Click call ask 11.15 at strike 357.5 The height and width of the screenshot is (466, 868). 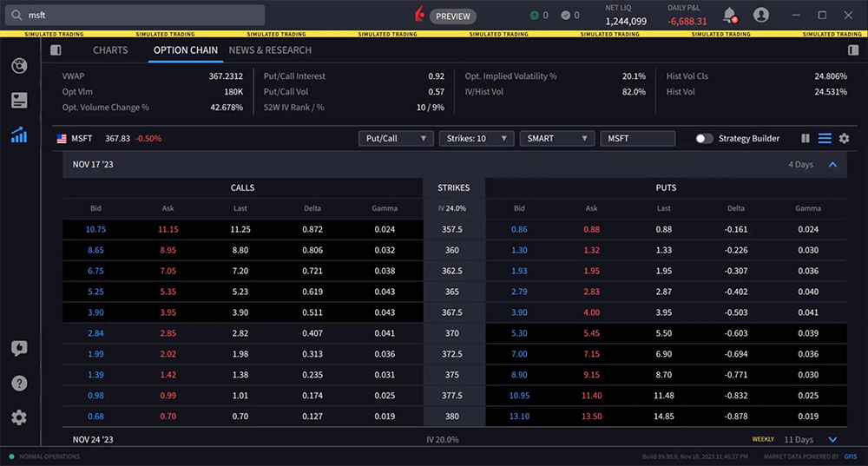tap(168, 229)
